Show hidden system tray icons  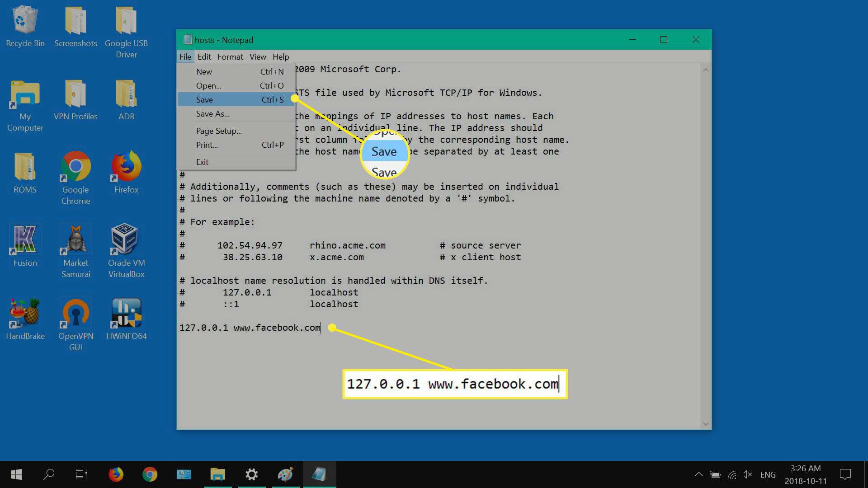(698, 474)
